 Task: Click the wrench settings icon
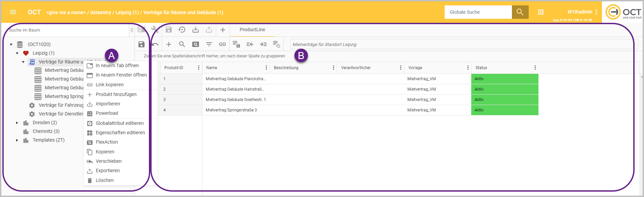point(155,30)
